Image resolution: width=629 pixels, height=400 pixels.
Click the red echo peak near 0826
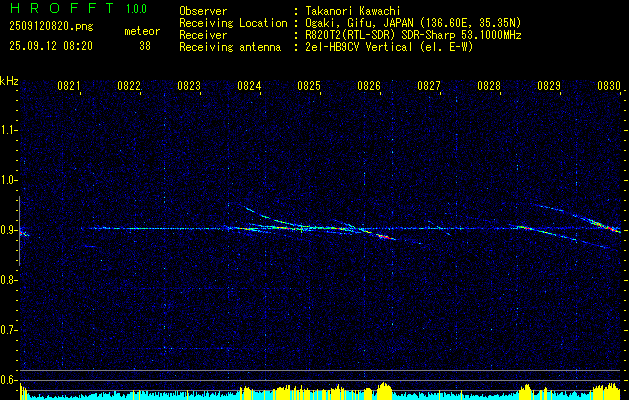coord(384,237)
